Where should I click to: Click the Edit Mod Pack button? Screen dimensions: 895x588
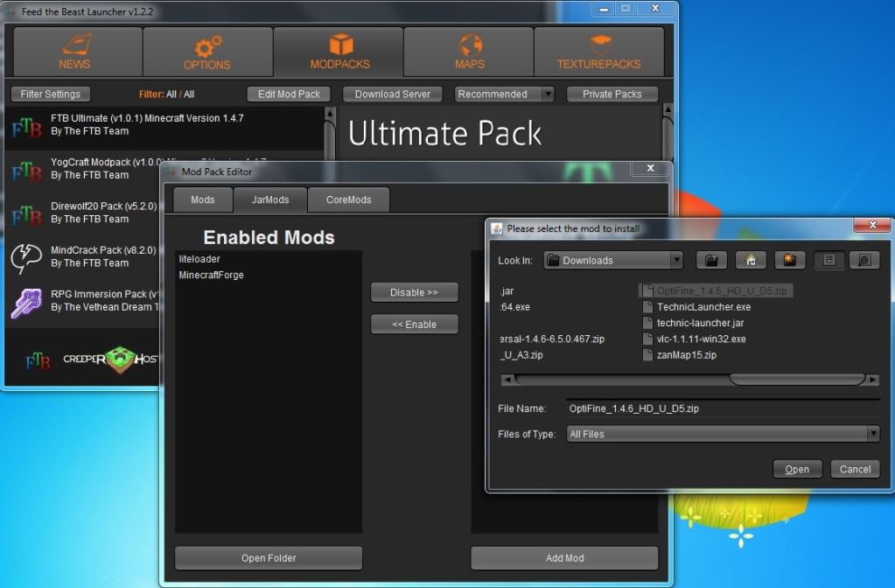click(289, 94)
